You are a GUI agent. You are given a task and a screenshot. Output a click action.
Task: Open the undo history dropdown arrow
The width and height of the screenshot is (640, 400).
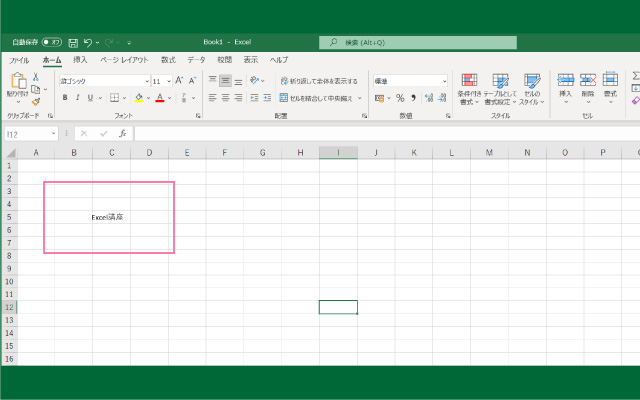pyautogui.click(x=98, y=42)
